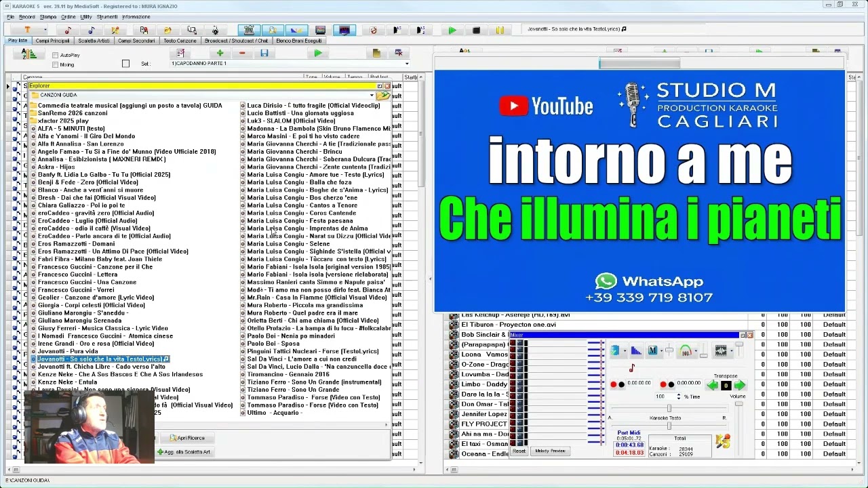
Task: Click the K5 logo icon in the Mixer
Action: (x=723, y=441)
